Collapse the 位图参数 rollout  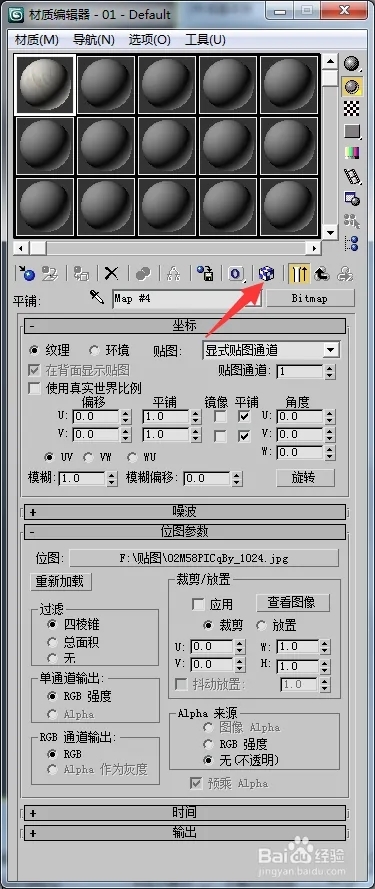(x=185, y=531)
